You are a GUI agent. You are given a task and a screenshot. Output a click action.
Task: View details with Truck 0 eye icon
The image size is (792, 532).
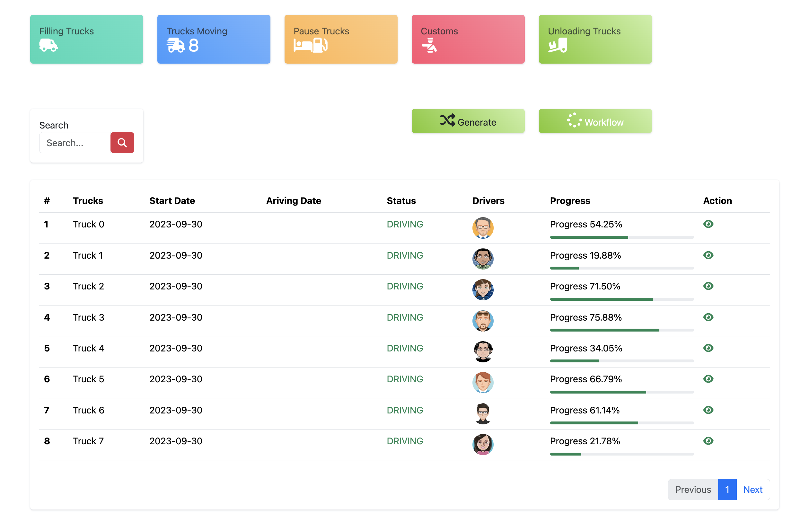pyautogui.click(x=708, y=224)
